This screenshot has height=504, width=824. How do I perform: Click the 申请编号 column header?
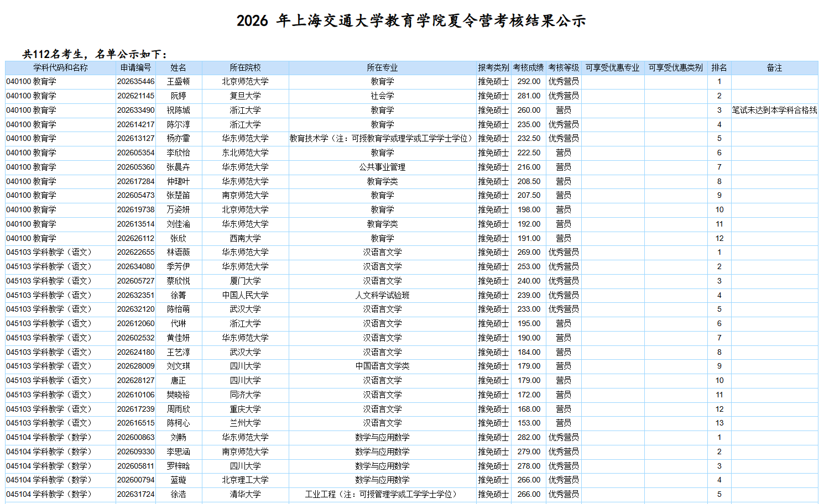click(x=135, y=67)
